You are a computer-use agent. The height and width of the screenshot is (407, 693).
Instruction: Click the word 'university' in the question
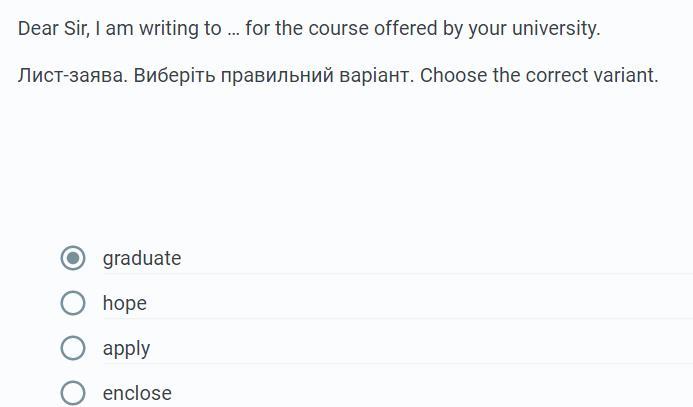click(x=555, y=28)
